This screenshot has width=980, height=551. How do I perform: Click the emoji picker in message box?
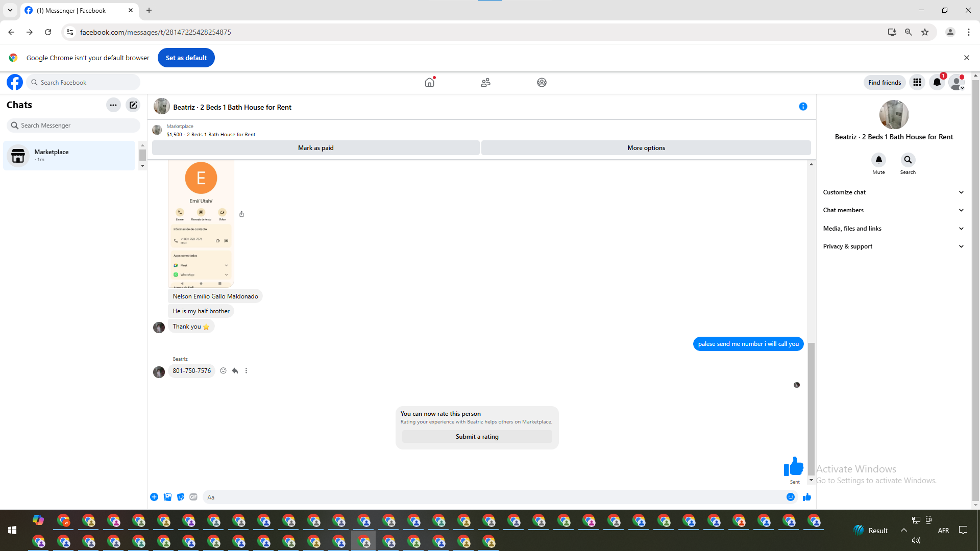tap(790, 497)
